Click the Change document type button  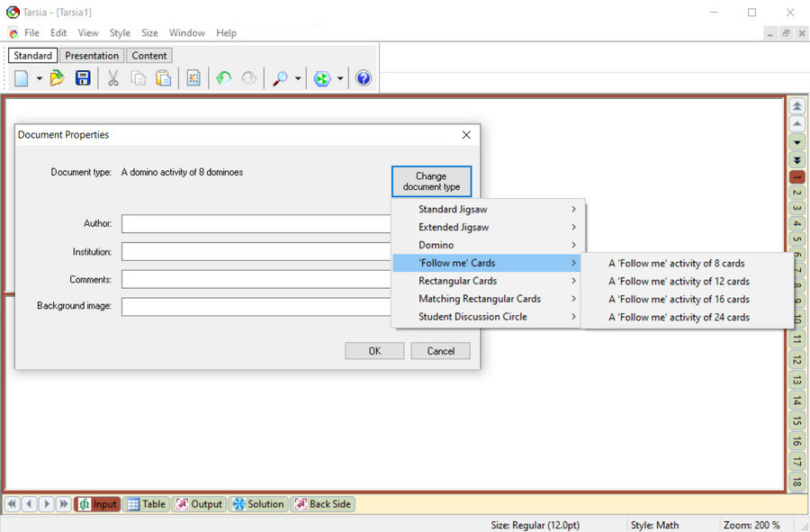click(x=431, y=181)
